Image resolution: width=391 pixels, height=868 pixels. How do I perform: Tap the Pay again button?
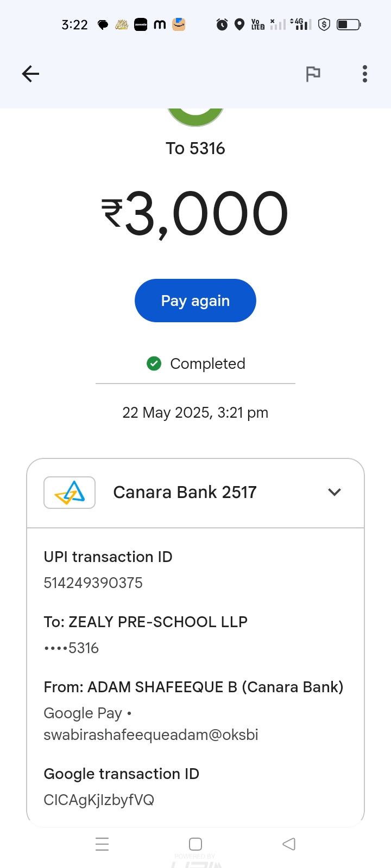coord(195,301)
